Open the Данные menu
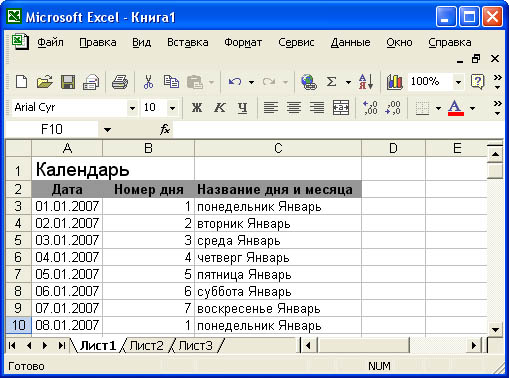 pos(350,42)
